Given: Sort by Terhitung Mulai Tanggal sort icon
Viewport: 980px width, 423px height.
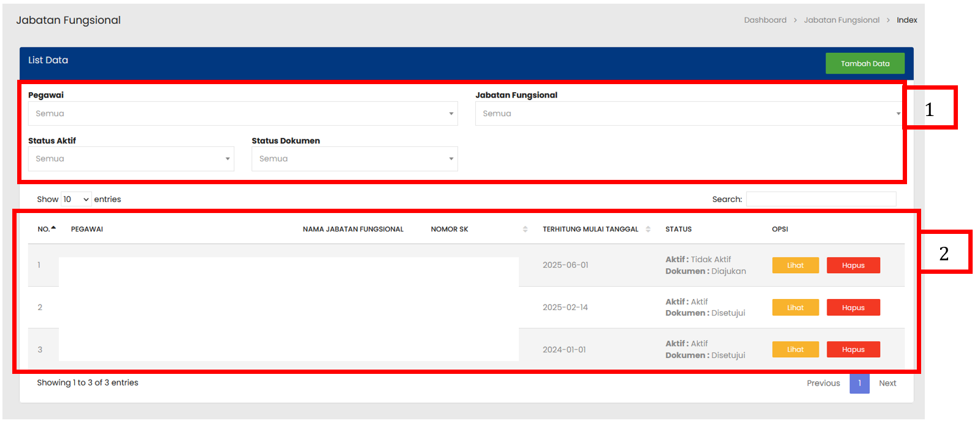Looking at the screenshot, I should click(648, 229).
